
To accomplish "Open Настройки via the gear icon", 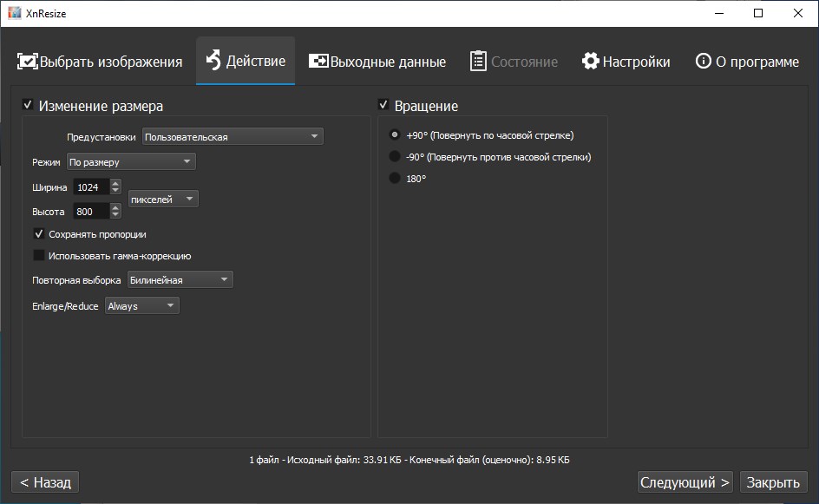I will pos(590,61).
